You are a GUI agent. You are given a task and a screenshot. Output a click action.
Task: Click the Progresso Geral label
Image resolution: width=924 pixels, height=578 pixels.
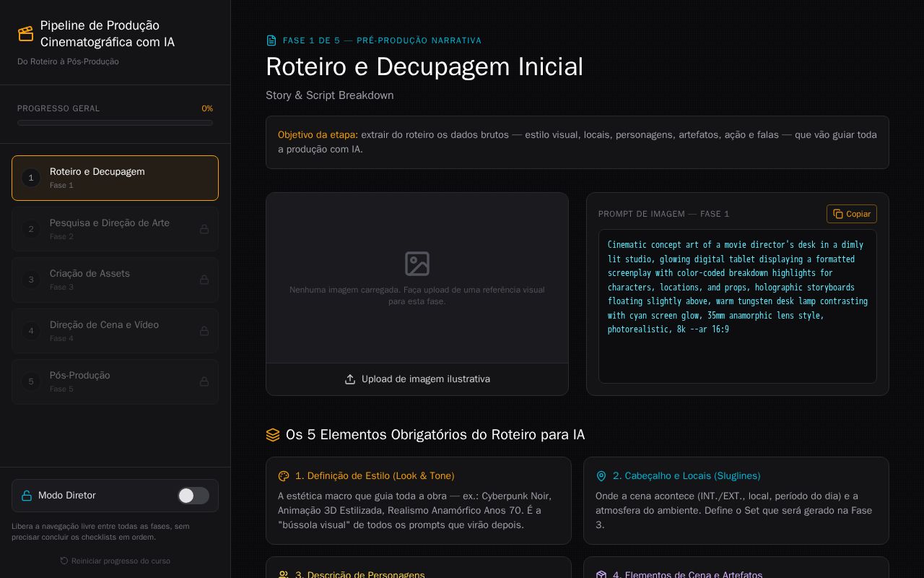point(58,108)
